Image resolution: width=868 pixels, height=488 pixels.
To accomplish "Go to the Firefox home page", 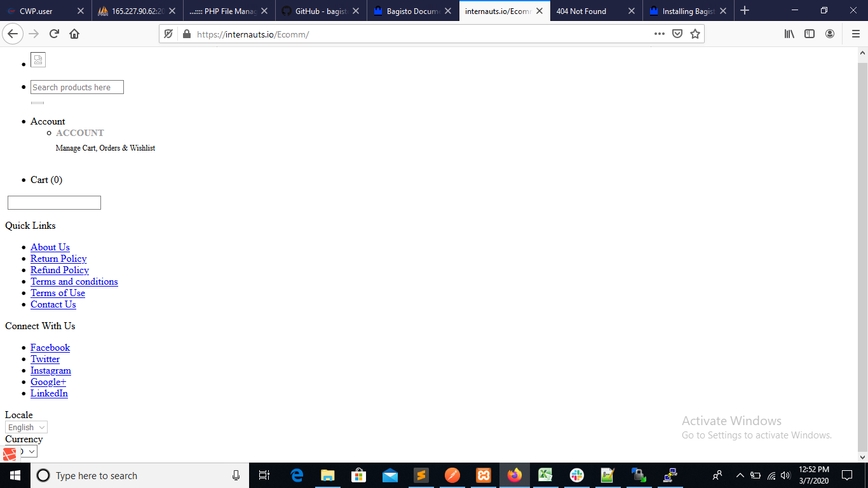I will 74,34.
